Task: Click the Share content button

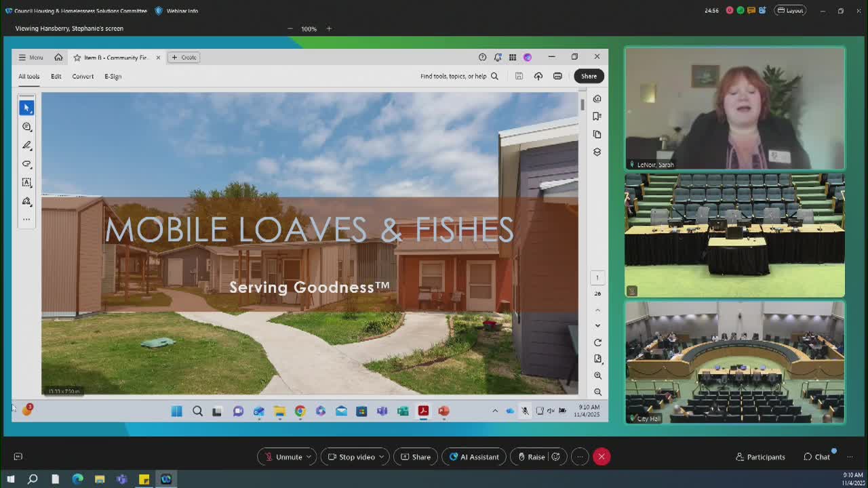Action: tap(415, 457)
